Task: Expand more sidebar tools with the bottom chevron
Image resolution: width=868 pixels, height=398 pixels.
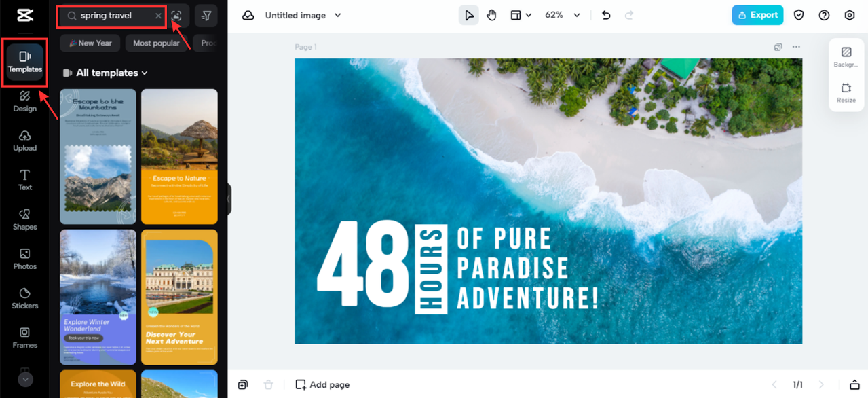Action: coord(25,380)
